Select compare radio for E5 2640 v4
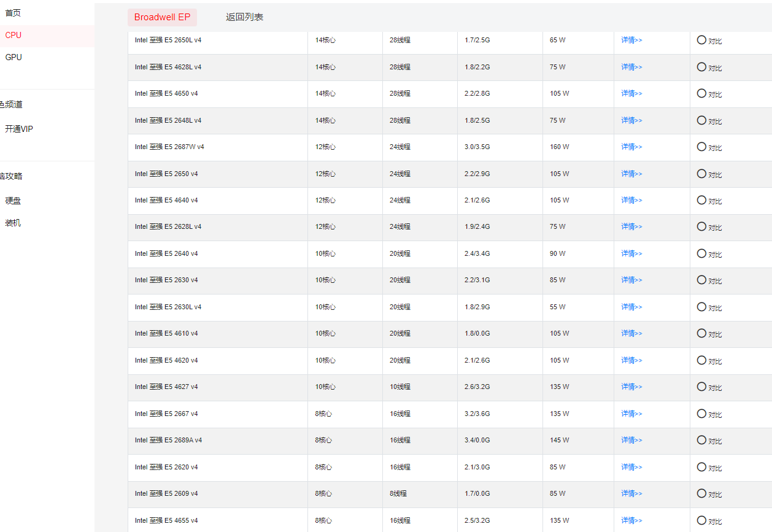This screenshot has width=772, height=532. (701, 253)
